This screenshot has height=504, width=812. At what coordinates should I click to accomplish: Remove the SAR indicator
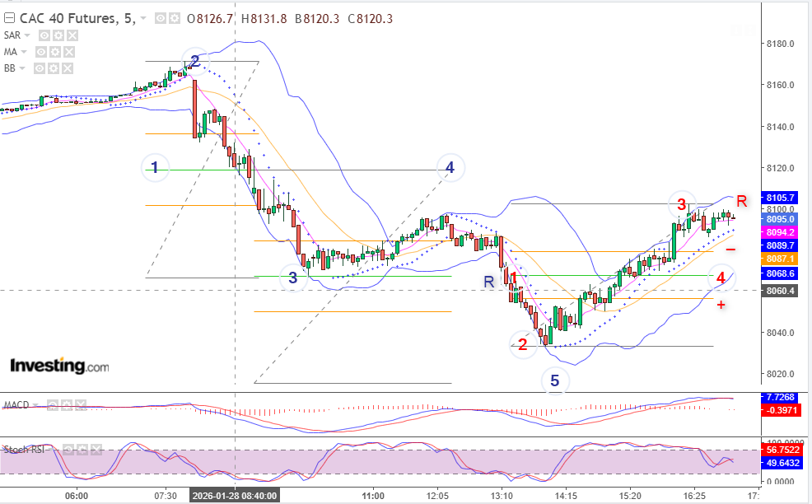coord(72,35)
